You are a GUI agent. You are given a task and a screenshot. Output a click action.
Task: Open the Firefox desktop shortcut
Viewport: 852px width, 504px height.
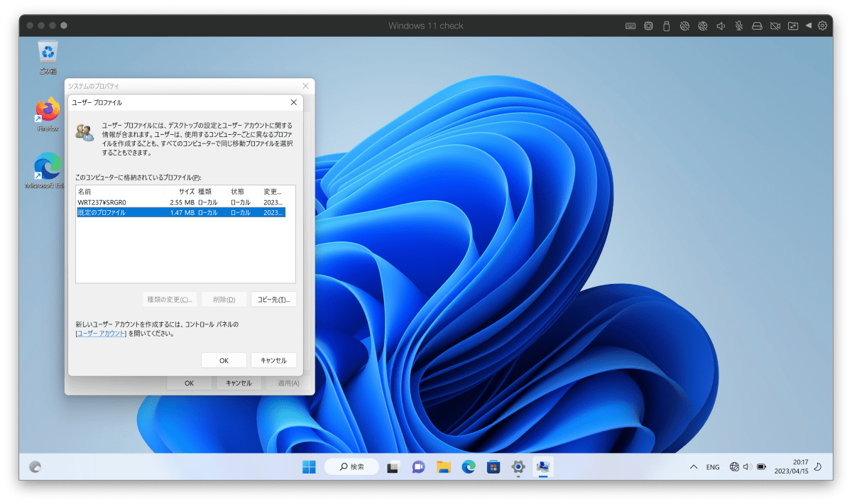point(48,114)
